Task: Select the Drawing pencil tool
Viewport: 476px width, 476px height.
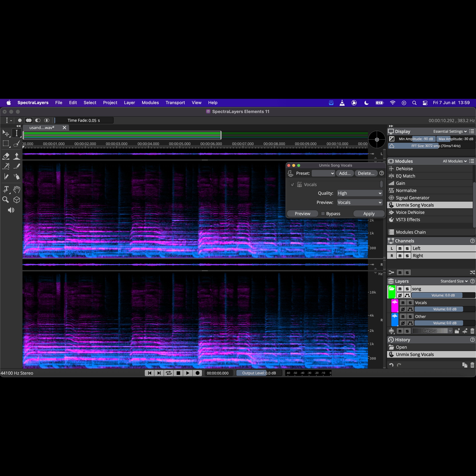Action: point(17,166)
